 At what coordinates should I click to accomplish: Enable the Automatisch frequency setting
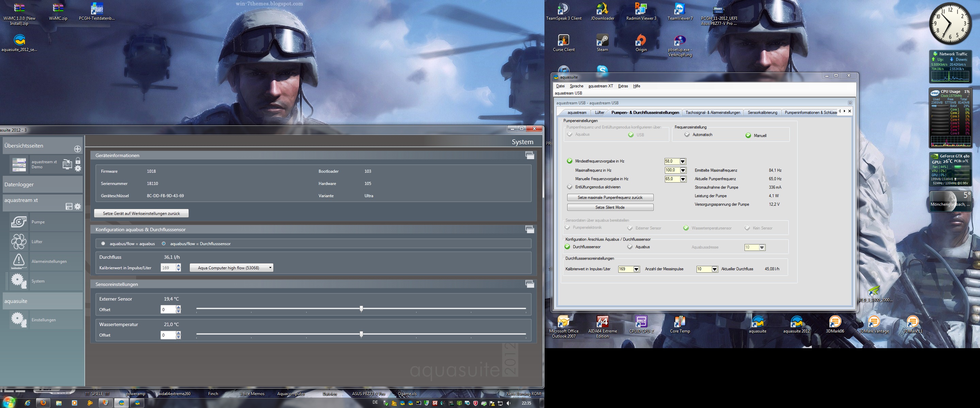point(687,135)
